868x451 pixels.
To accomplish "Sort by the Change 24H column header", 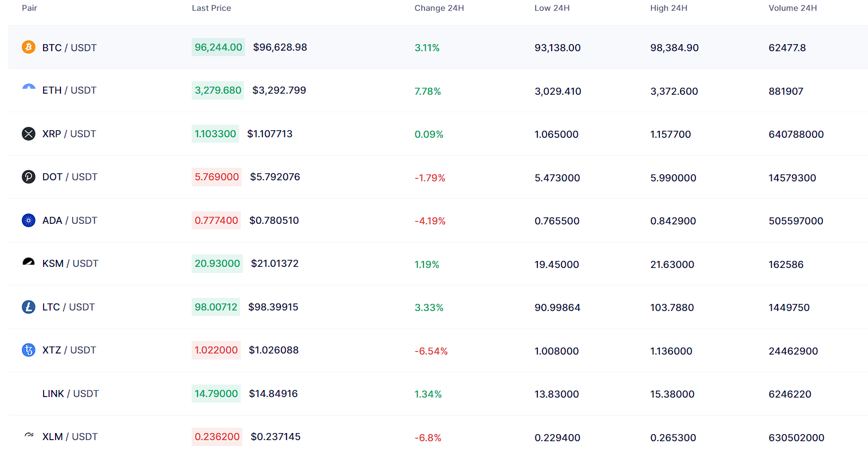I will (x=439, y=8).
